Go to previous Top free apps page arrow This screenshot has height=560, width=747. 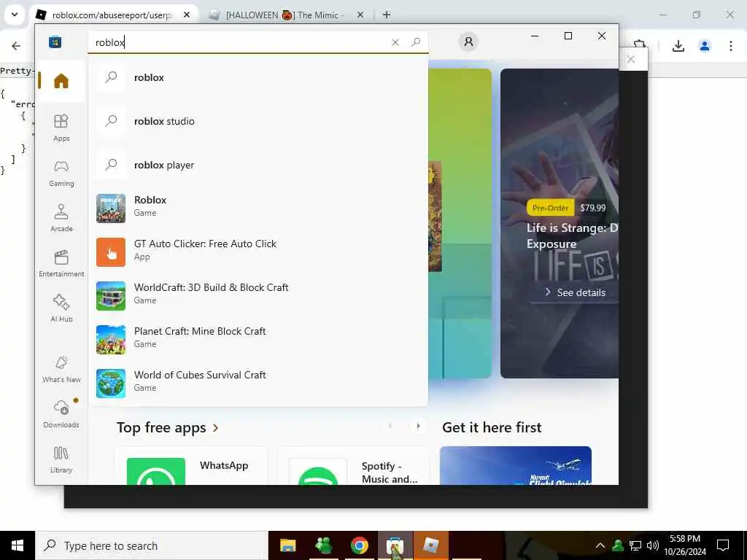pyautogui.click(x=390, y=426)
